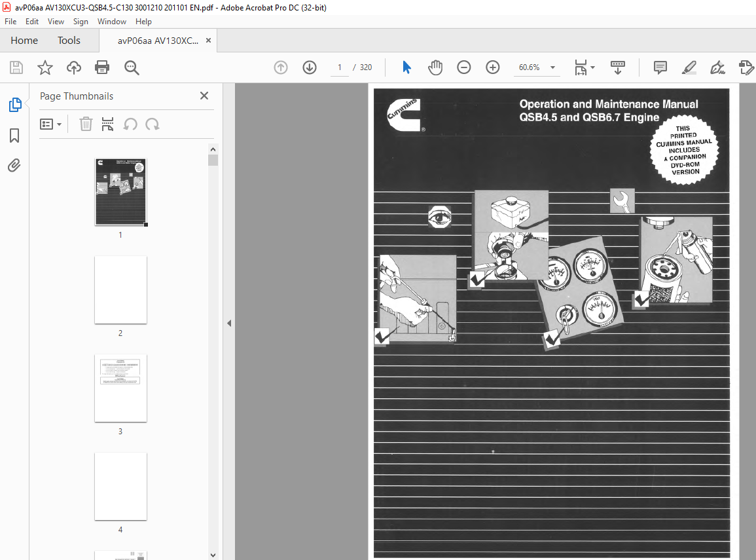The image size is (756, 560).
Task: Open the Window menu
Action: 112,22
